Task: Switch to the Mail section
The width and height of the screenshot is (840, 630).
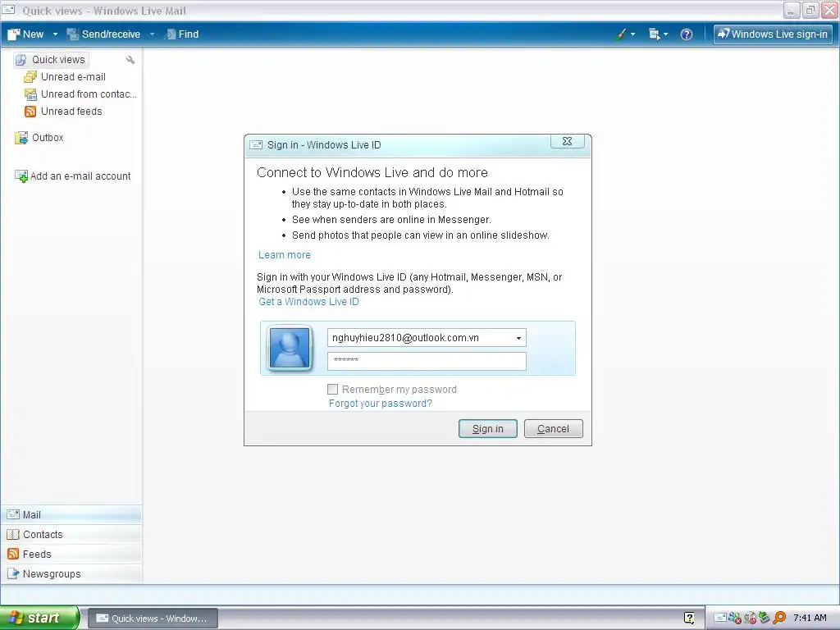Action: (71, 515)
